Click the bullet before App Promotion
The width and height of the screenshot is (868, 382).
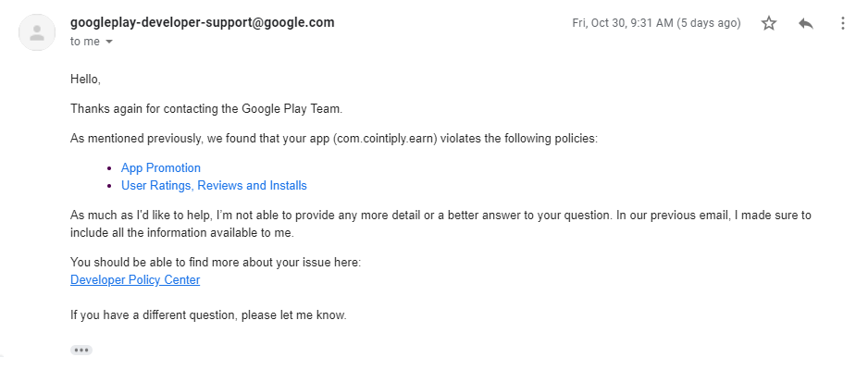click(x=109, y=168)
